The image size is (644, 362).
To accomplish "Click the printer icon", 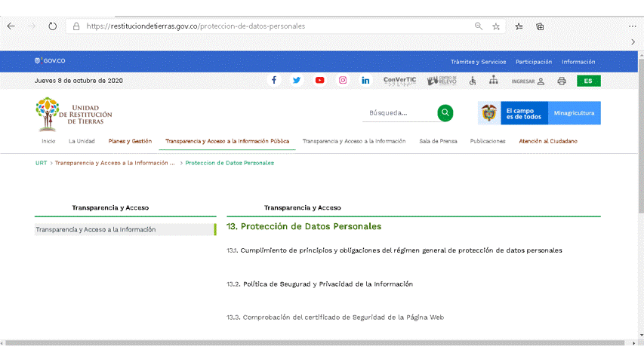I will [562, 81].
